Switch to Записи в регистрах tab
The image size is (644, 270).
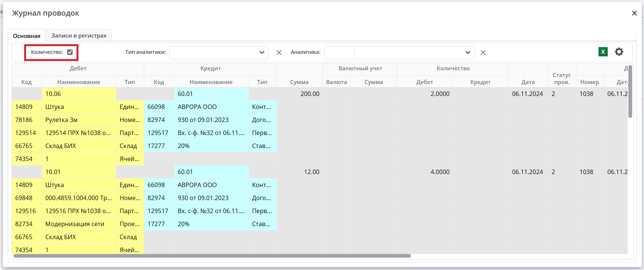point(79,36)
